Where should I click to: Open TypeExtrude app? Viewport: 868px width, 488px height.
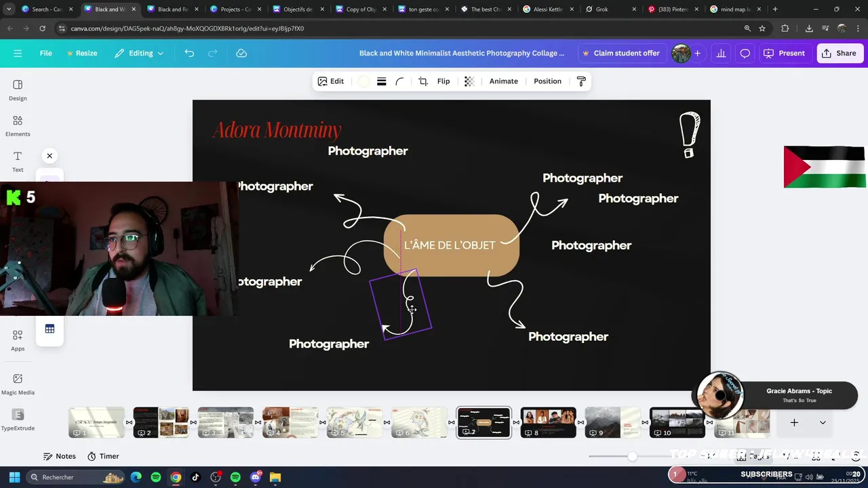pos(18,420)
